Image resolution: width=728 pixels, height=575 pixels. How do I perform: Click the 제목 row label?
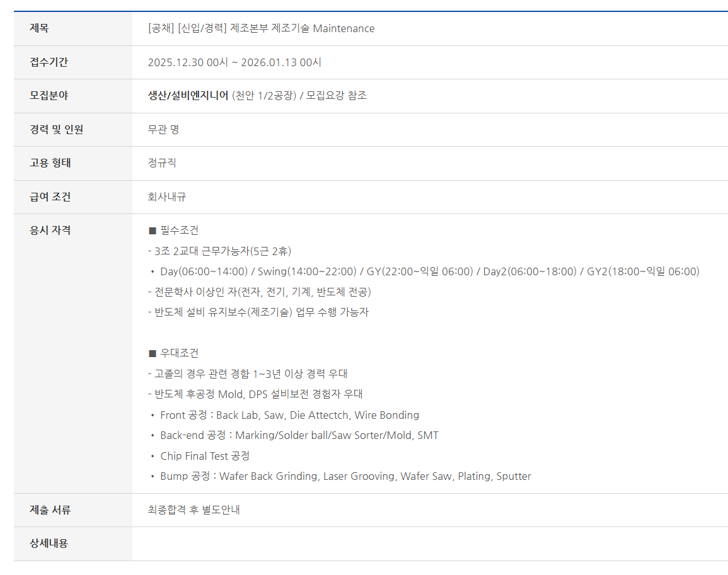(x=39, y=28)
